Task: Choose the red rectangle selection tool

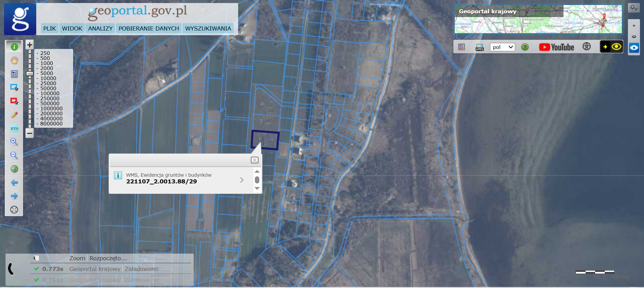Action: coord(14,101)
